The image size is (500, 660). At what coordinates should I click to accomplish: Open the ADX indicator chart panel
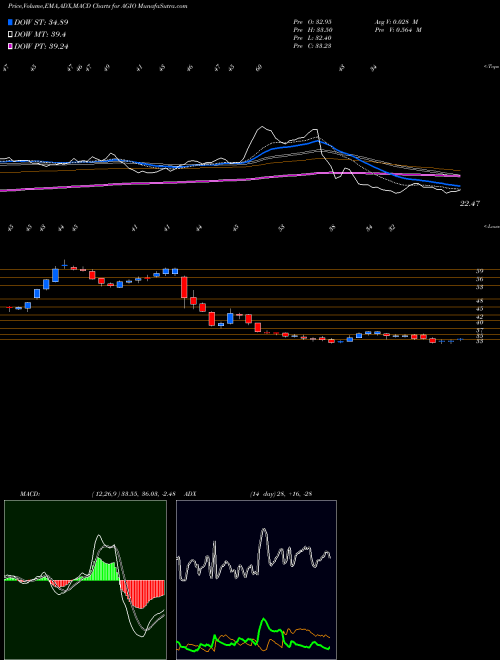tap(256, 580)
